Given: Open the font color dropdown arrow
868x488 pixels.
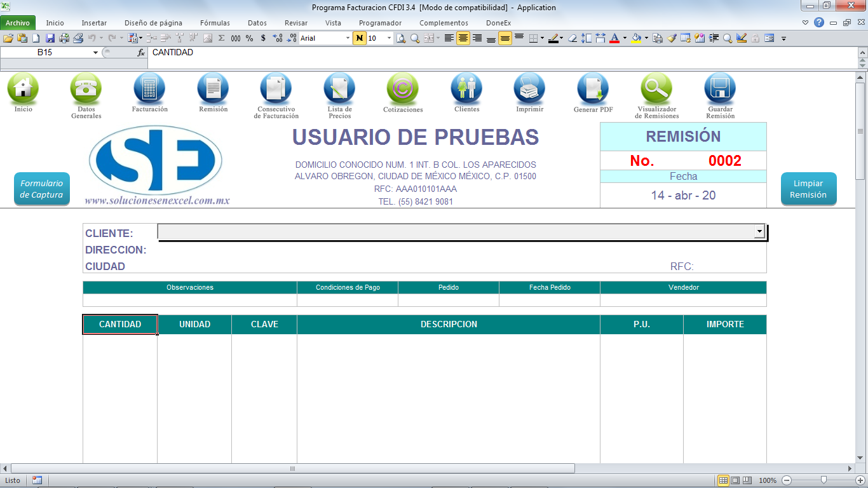Looking at the screenshot, I should [x=625, y=38].
